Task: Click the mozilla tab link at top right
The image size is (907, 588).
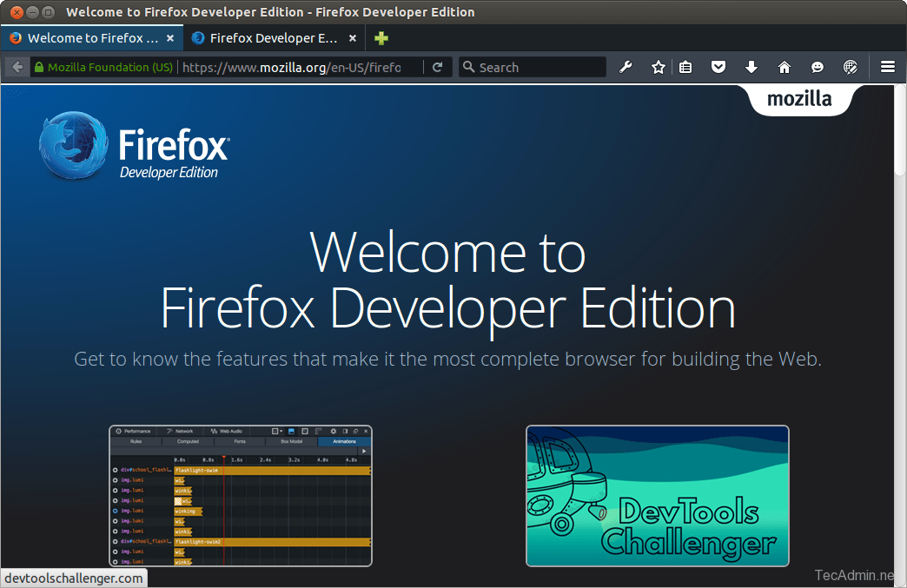Action: pos(799,99)
